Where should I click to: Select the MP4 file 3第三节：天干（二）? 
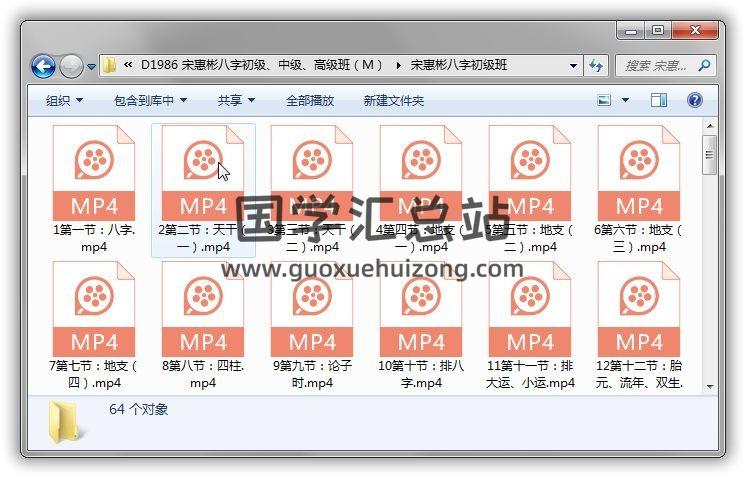point(312,189)
